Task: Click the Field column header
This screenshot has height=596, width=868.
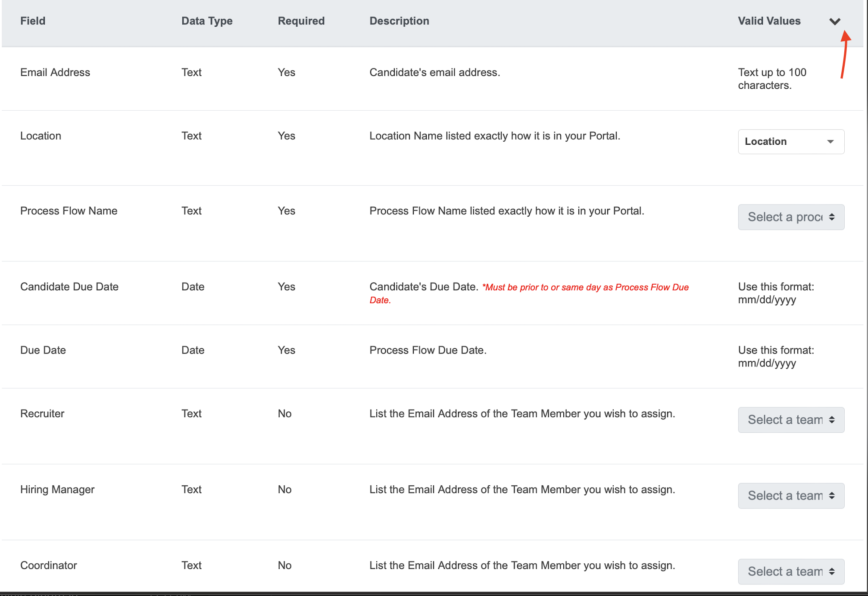Action: [33, 21]
